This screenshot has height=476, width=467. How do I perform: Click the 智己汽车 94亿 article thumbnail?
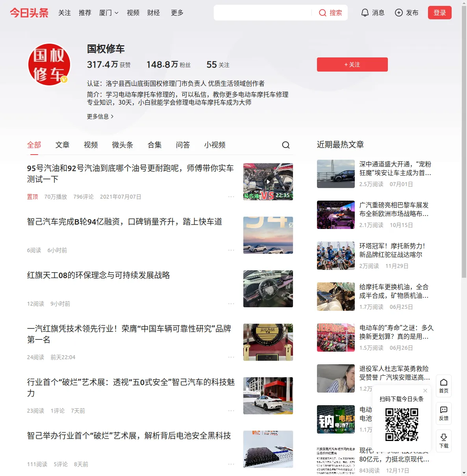click(268, 235)
